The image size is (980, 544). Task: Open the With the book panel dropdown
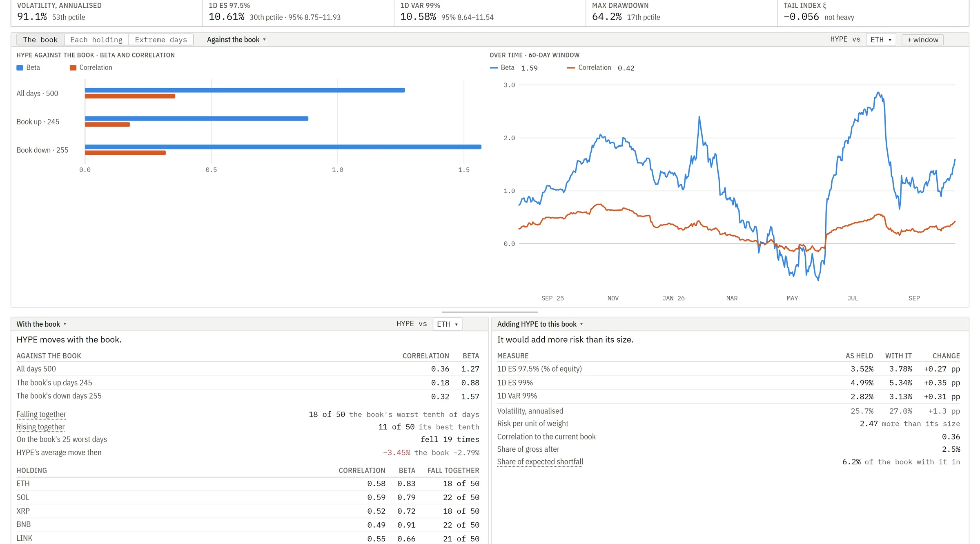41,324
